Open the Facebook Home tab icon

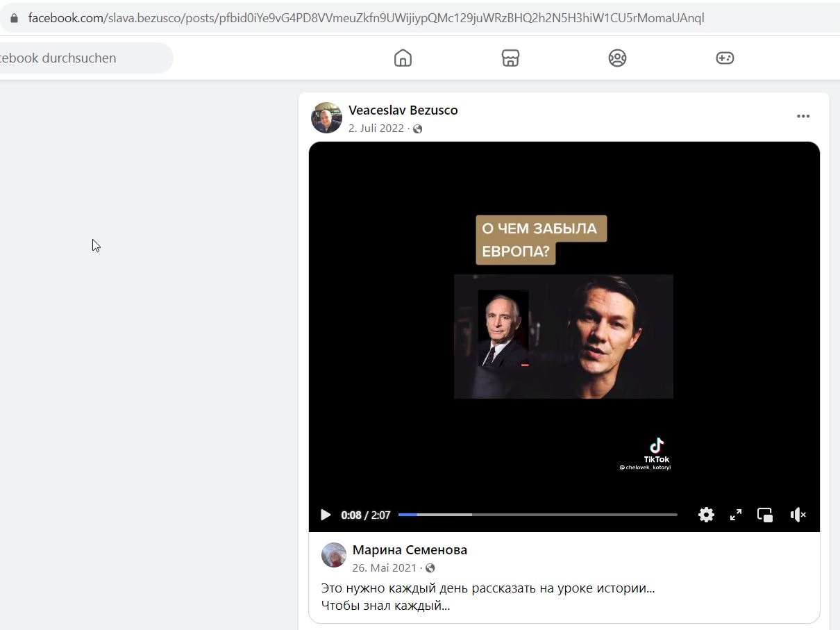point(403,58)
